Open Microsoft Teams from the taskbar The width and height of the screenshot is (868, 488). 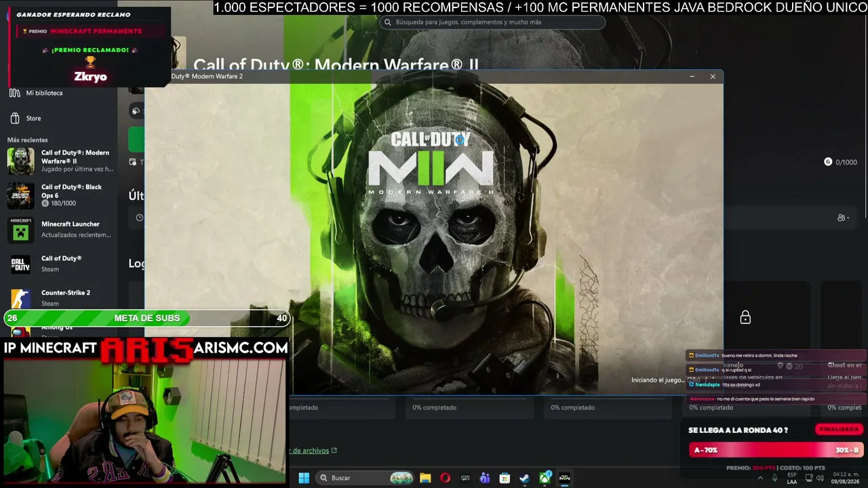coord(484,478)
